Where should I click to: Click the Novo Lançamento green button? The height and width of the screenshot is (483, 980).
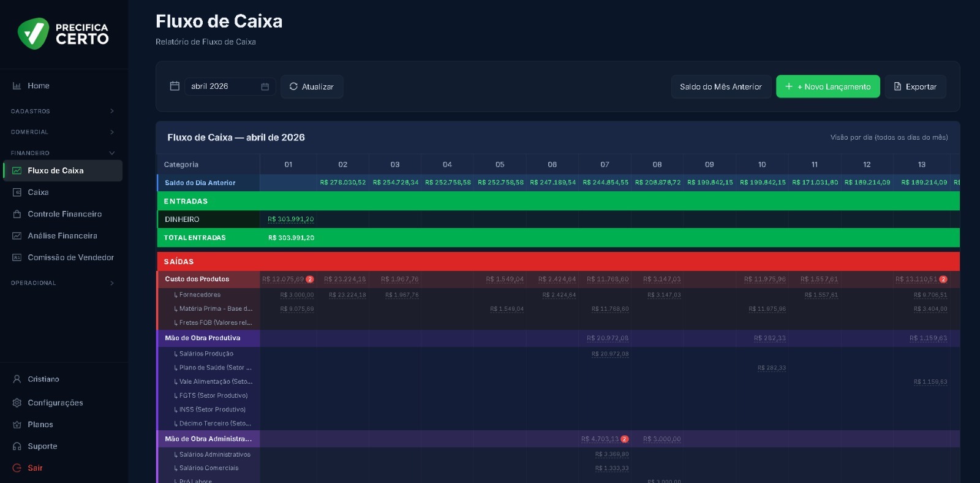pyautogui.click(x=827, y=86)
